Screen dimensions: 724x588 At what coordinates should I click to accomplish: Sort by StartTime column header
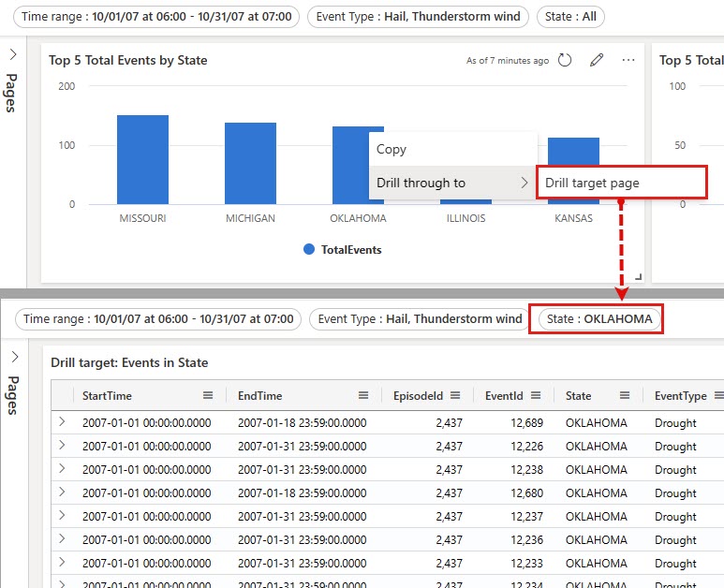[x=107, y=395]
